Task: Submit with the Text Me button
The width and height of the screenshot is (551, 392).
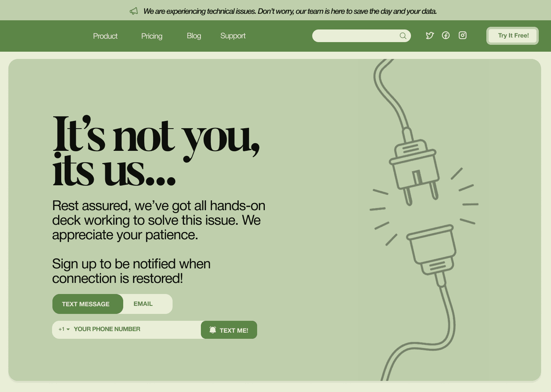Action: point(229,330)
